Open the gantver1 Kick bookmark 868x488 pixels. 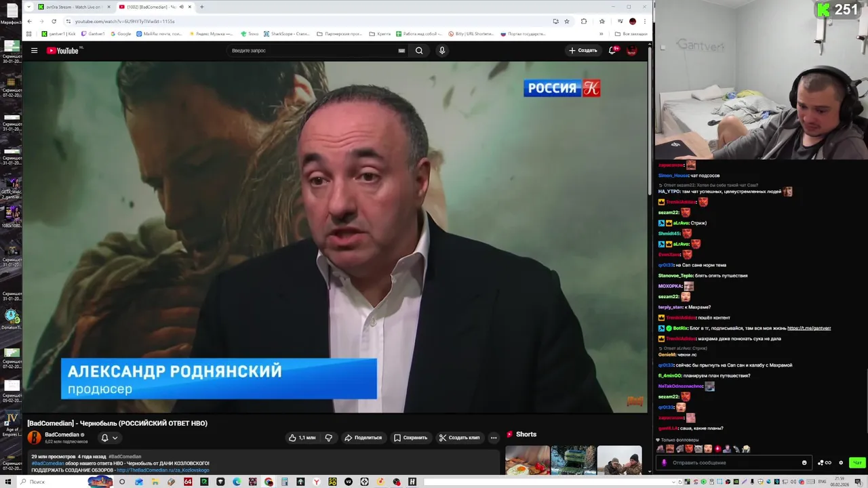pyautogui.click(x=59, y=33)
